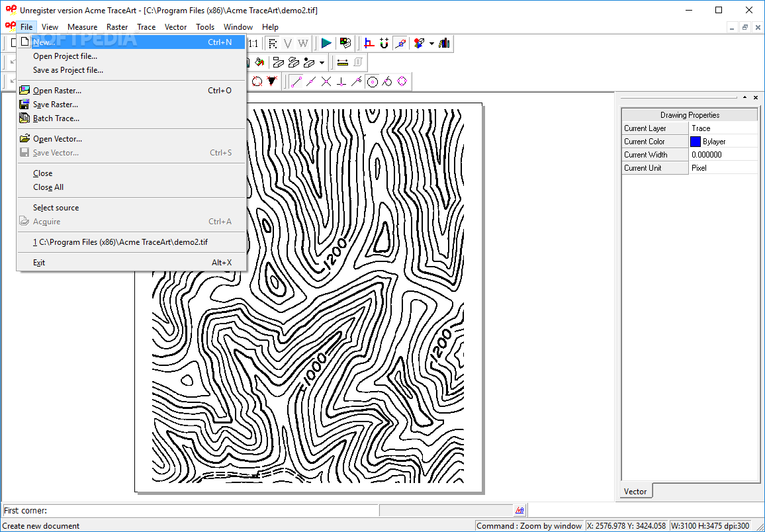
Task: Click the green play start-trace icon
Action: pos(326,44)
